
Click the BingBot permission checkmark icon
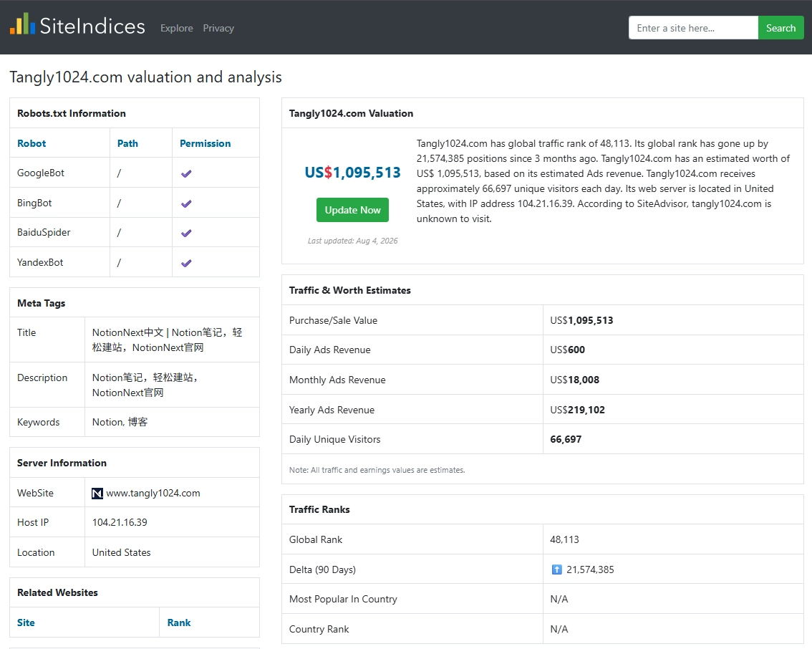click(186, 203)
